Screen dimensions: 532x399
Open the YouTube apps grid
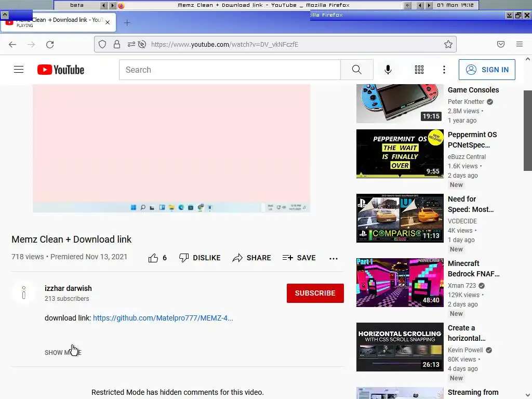pos(419,70)
